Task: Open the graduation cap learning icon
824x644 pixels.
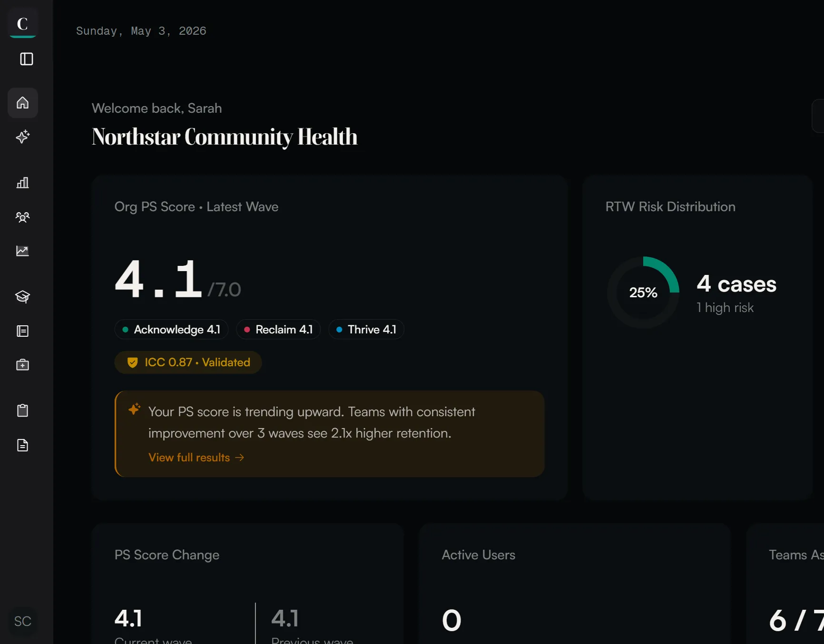Action: click(x=22, y=297)
